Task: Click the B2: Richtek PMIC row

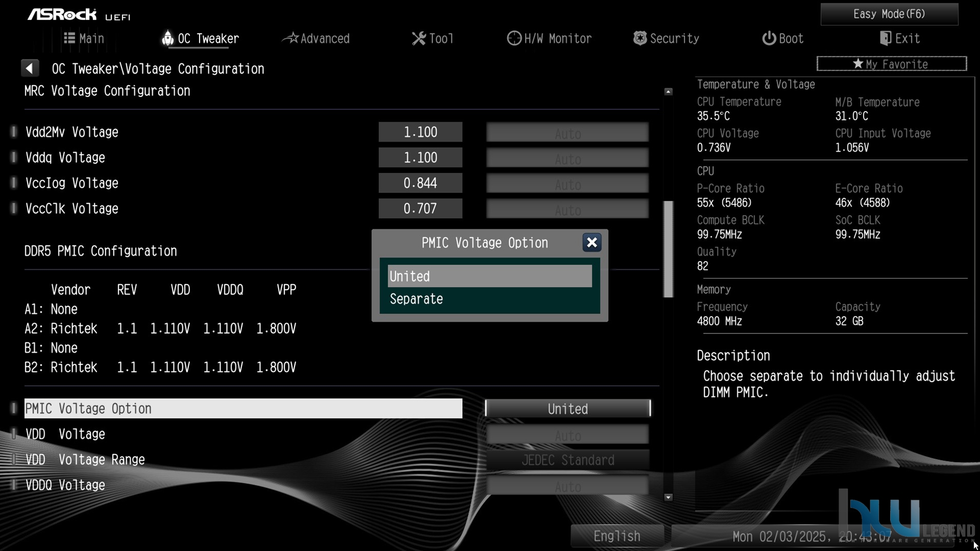Action: point(160,367)
